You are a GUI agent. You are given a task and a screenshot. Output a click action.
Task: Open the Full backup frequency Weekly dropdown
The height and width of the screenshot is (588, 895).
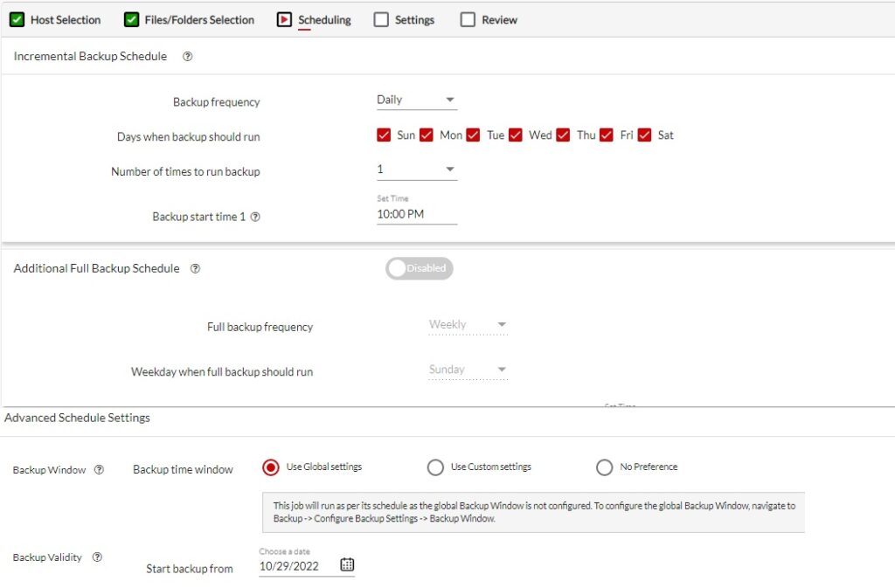tap(468, 324)
